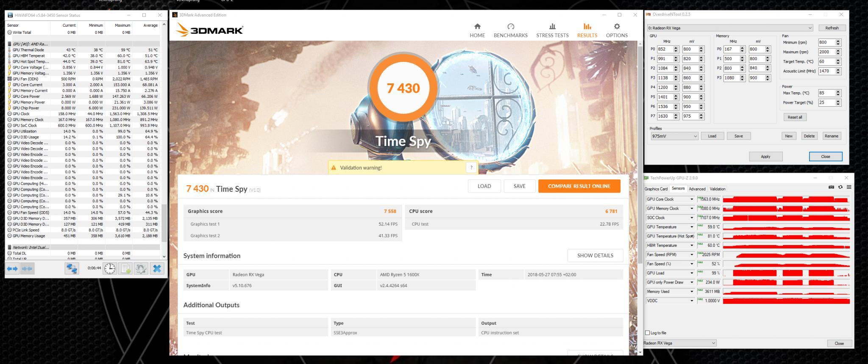
Task: Start logging with the sheet plus icon
Action: click(125, 268)
